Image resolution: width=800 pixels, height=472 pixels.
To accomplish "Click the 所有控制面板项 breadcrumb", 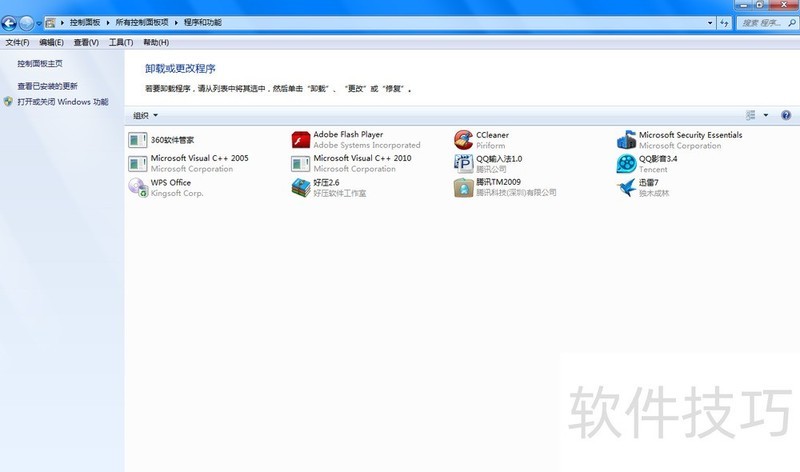I will (x=142, y=22).
